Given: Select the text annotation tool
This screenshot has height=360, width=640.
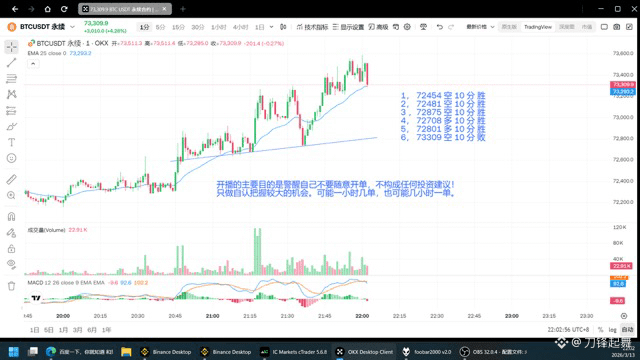Looking at the screenshot, I should [x=11, y=142].
